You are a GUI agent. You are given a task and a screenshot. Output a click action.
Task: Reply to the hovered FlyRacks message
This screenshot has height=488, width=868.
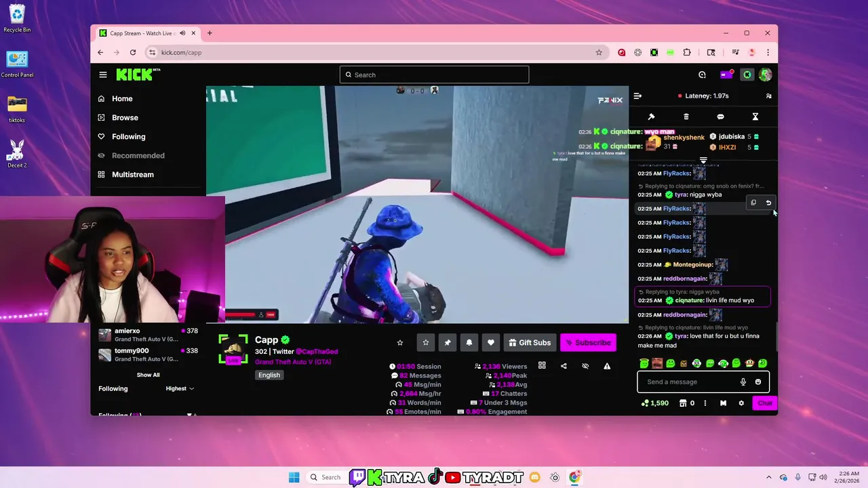coord(768,203)
